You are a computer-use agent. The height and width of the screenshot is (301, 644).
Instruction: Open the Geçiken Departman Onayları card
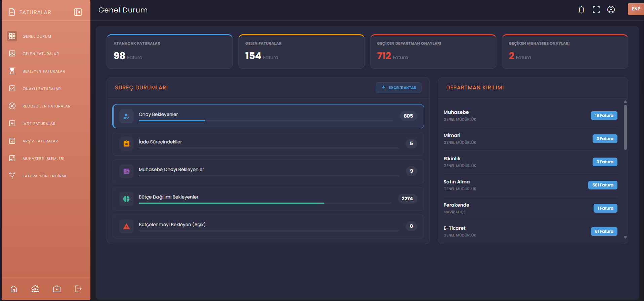tap(433, 52)
